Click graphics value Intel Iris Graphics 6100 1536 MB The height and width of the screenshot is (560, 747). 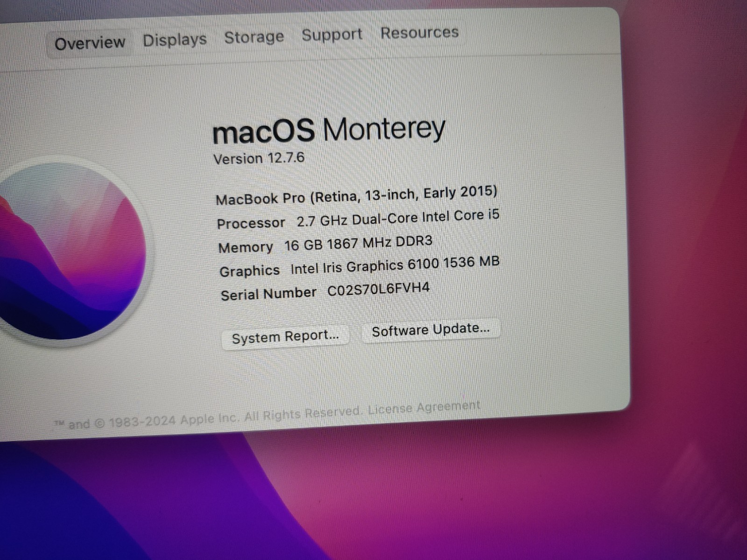(x=395, y=265)
